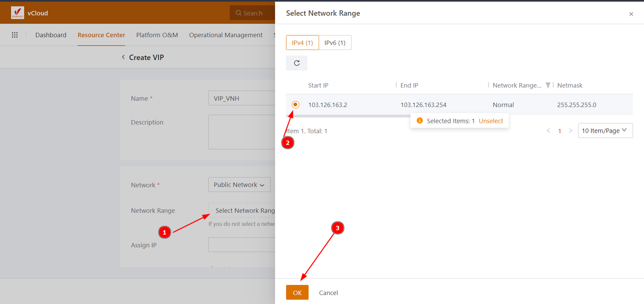Open the Resource Center menu
Image resolution: width=644 pixels, height=304 pixels.
[101, 35]
